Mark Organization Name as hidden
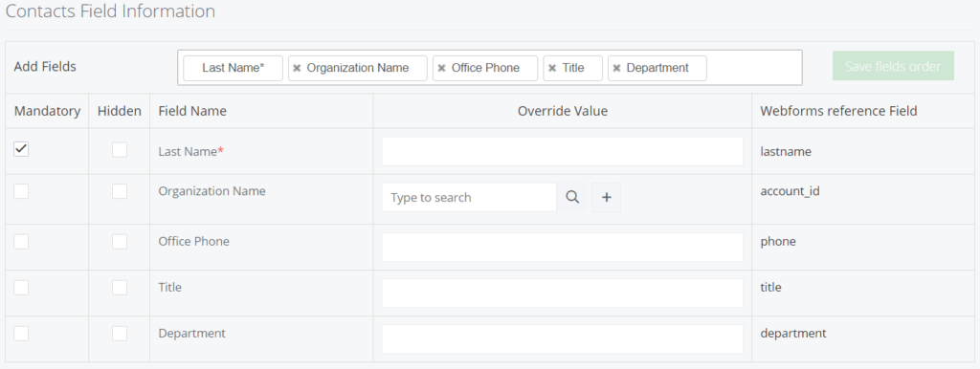This screenshot has height=369, width=980. 120,192
